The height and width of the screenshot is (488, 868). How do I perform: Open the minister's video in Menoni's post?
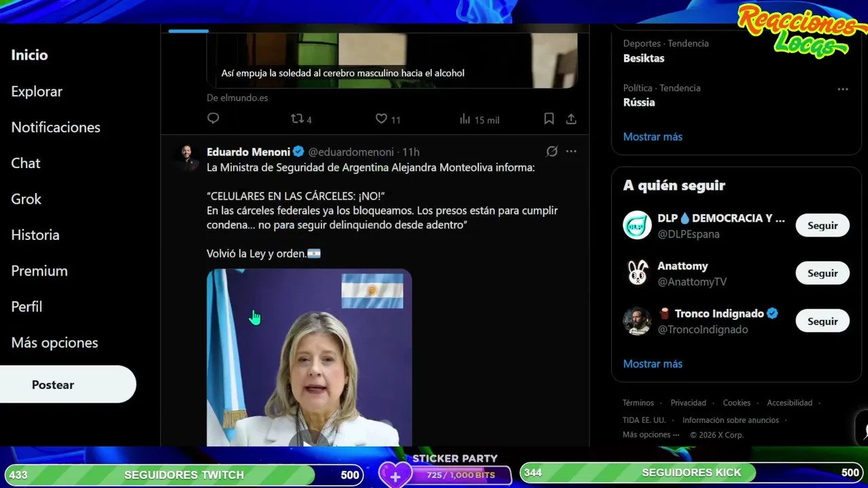[309, 358]
